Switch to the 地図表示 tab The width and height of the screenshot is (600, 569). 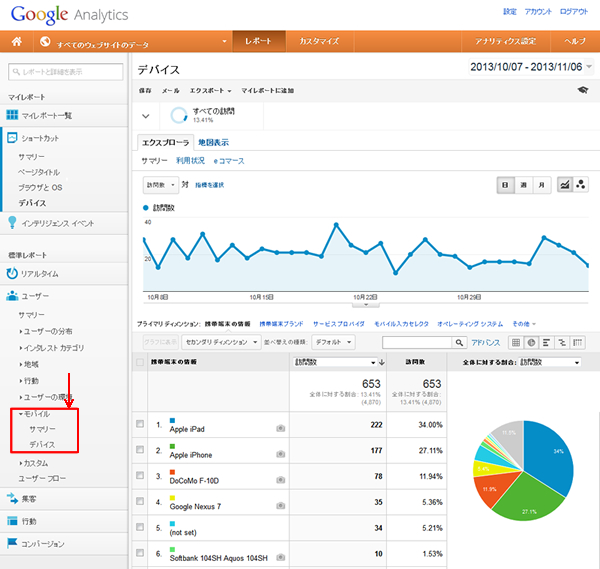pyautogui.click(x=213, y=143)
